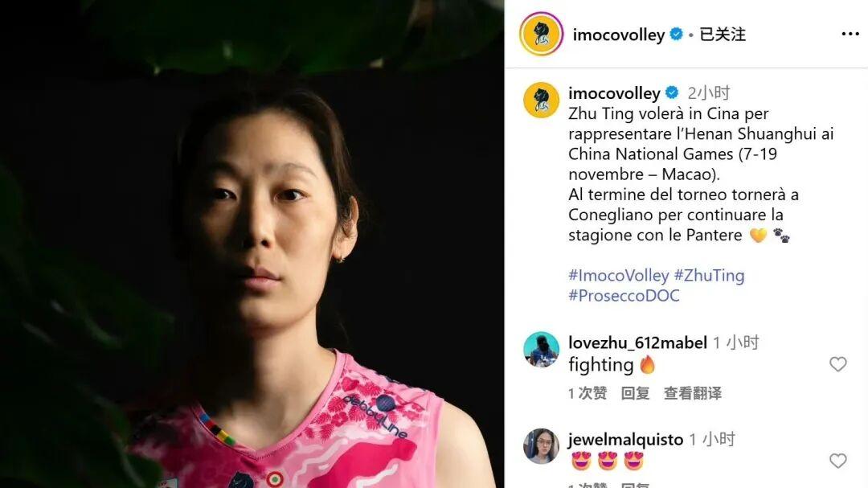Click the verified badge beside header imocovolley
The image size is (868, 488).
[x=676, y=35]
